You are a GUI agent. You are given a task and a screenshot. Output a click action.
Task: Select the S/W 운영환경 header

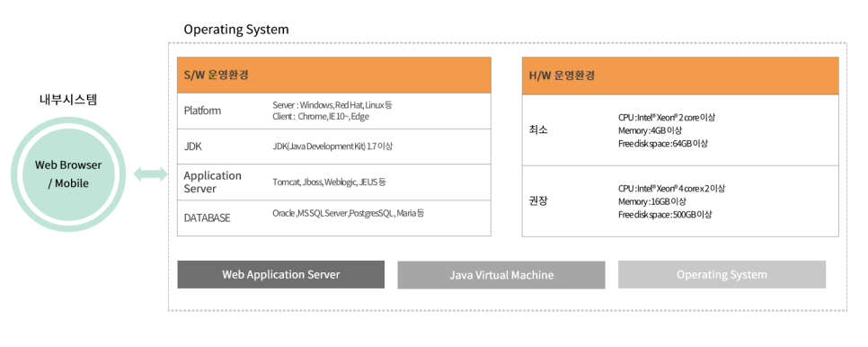click(333, 75)
